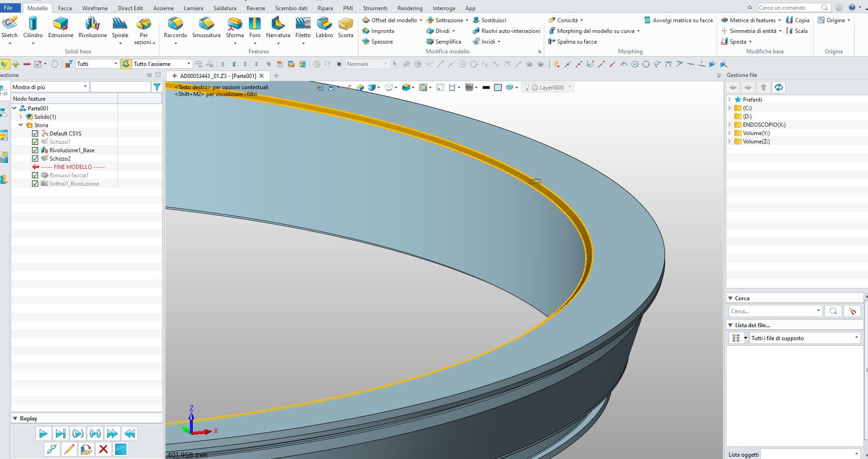Choose Sostituisci command
This screenshot has width=868, height=459.
pyautogui.click(x=489, y=20)
